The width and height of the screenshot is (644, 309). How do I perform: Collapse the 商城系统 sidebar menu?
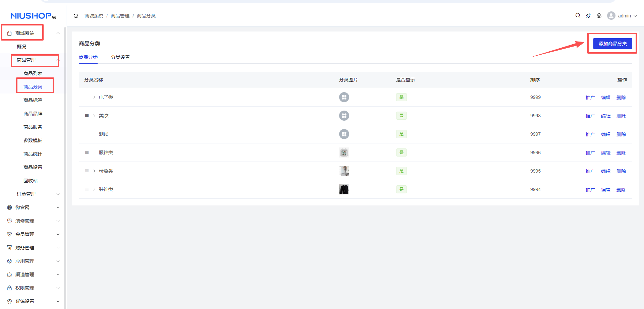click(x=58, y=33)
